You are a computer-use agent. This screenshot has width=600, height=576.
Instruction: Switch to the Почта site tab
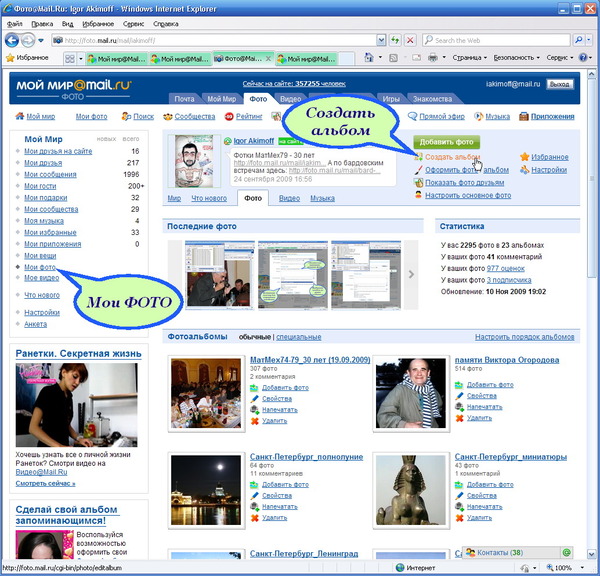pos(184,99)
